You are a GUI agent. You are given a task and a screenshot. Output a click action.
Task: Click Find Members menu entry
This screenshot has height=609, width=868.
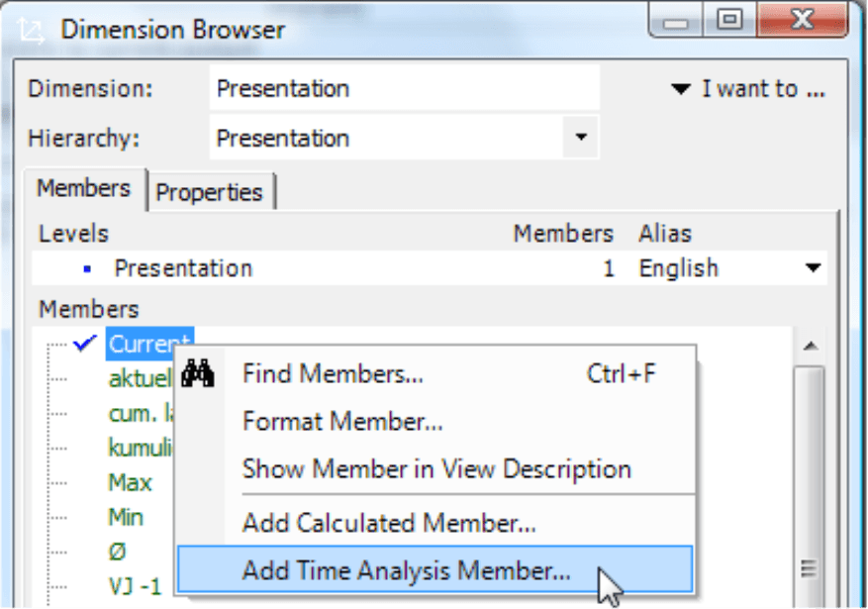[x=333, y=373]
